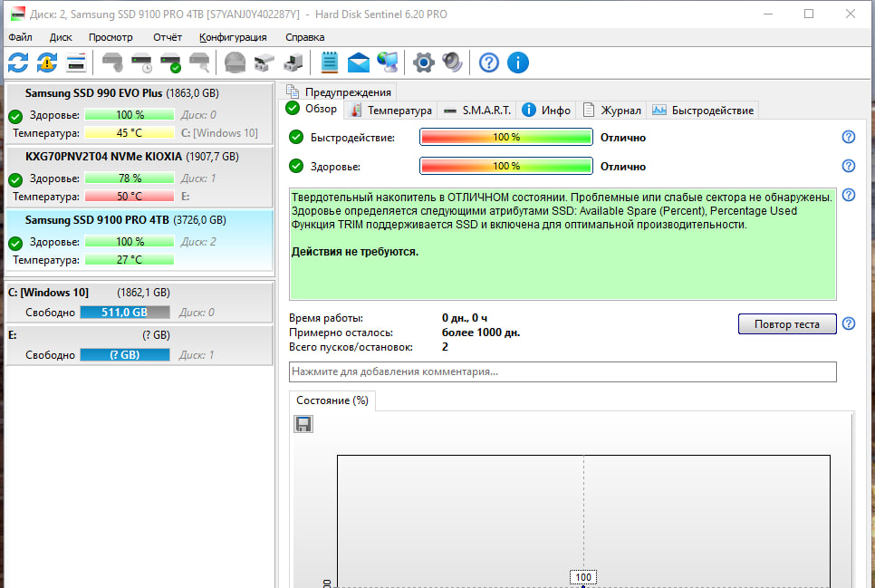Click the blue question mark help toolbar icon

[489, 63]
